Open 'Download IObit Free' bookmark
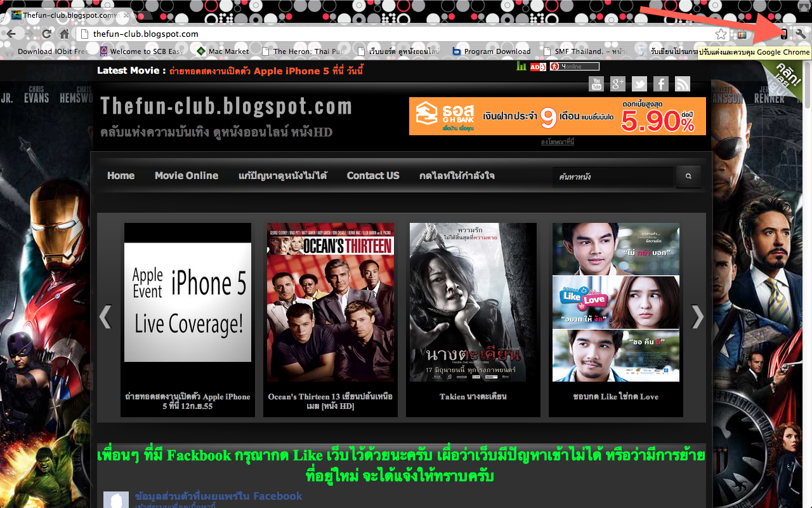Viewport: 812px width, 508px height. tap(48, 51)
